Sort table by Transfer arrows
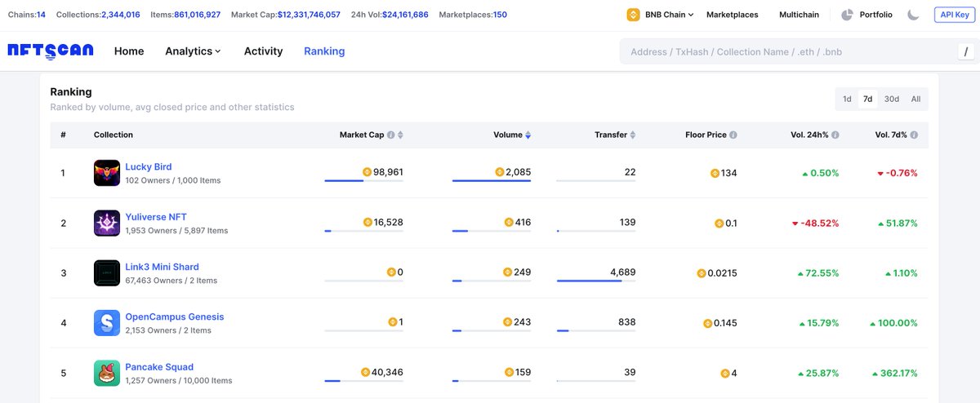The width and height of the screenshot is (980, 403). click(633, 135)
